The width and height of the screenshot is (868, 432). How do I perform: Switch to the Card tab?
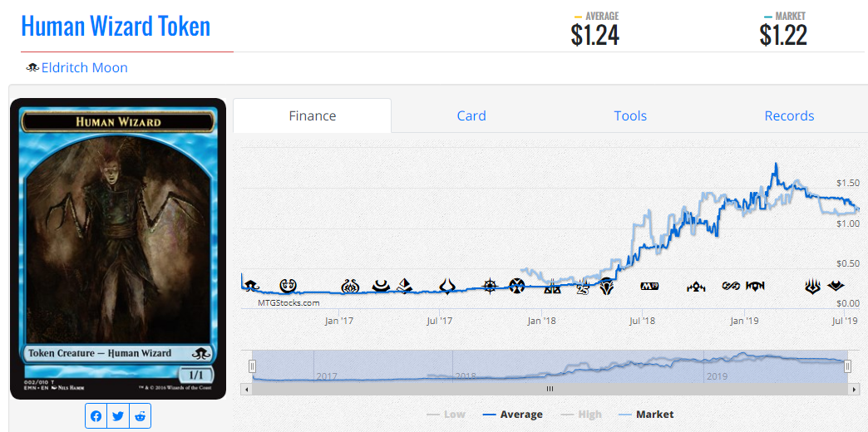pyautogui.click(x=471, y=115)
